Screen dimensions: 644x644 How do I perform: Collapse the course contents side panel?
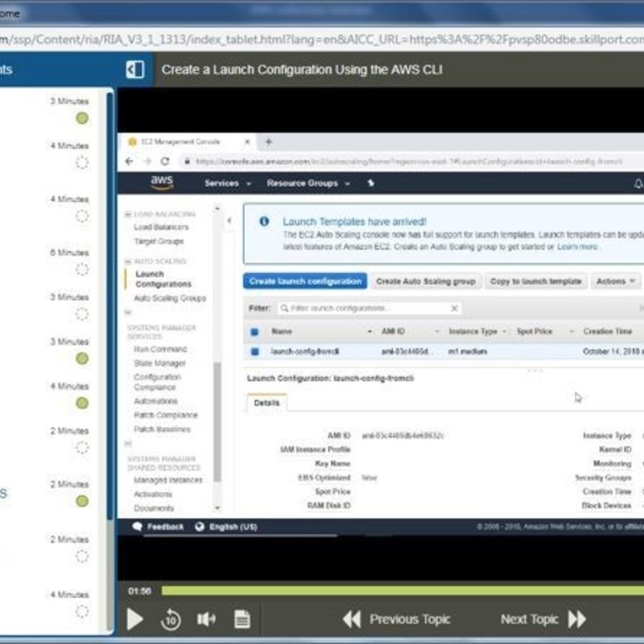tap(135, 69)
